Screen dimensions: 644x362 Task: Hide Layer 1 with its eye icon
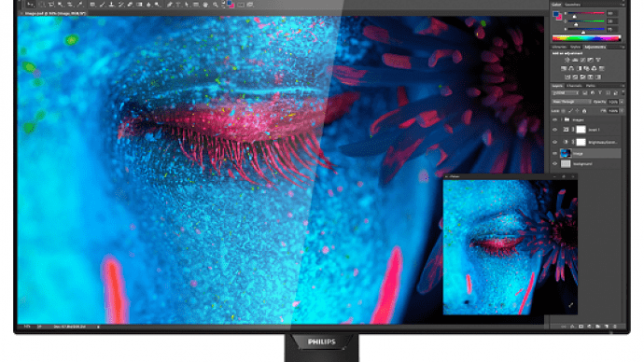point(555,130)
